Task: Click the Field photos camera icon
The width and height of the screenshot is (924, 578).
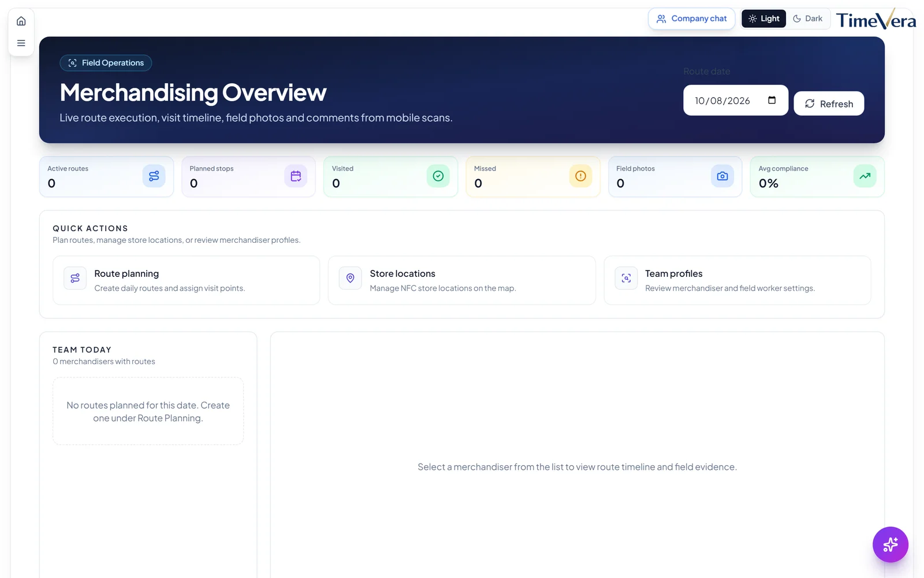Action: click(x=722, y=176)
